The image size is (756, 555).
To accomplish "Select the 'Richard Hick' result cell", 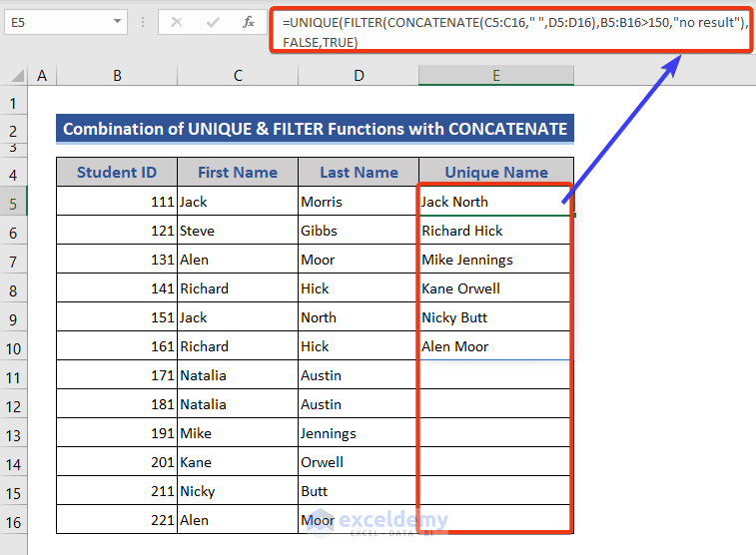I will [x=496, y=230].
